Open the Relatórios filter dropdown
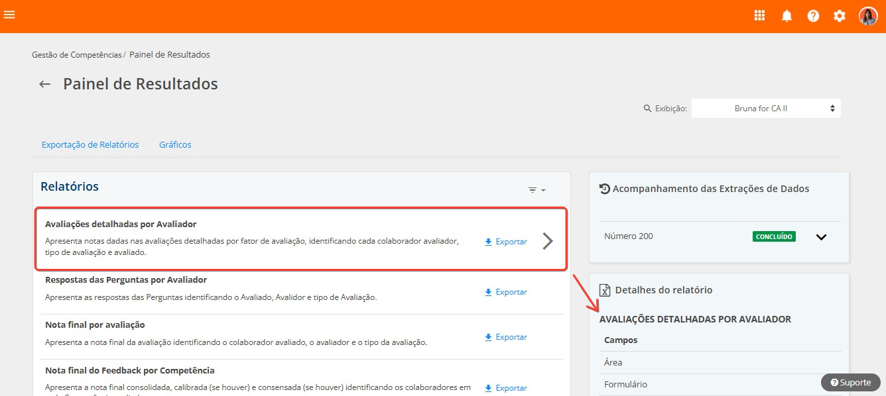 coord(536,190)
